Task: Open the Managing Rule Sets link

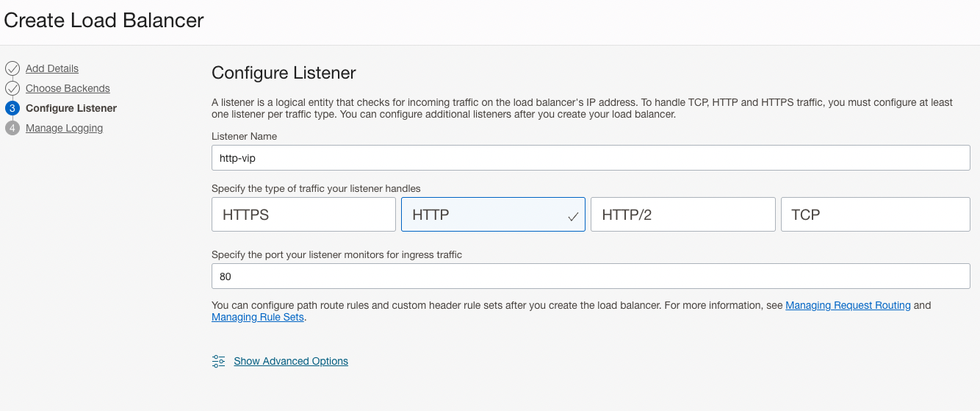Action: click(x=257, y=318)
